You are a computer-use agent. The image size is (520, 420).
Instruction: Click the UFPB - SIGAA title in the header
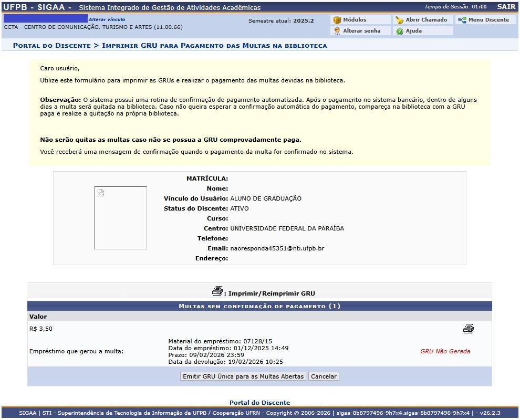(37, 7)
